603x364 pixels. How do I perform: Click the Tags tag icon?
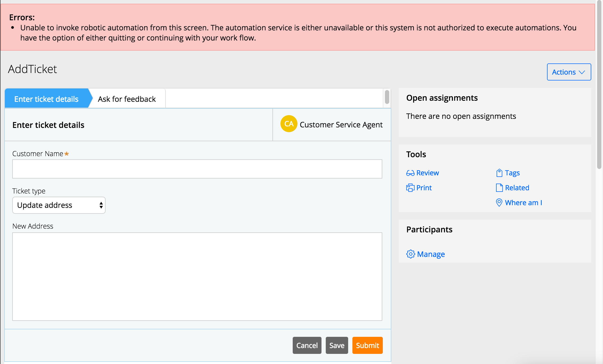[x=499, y=173]
